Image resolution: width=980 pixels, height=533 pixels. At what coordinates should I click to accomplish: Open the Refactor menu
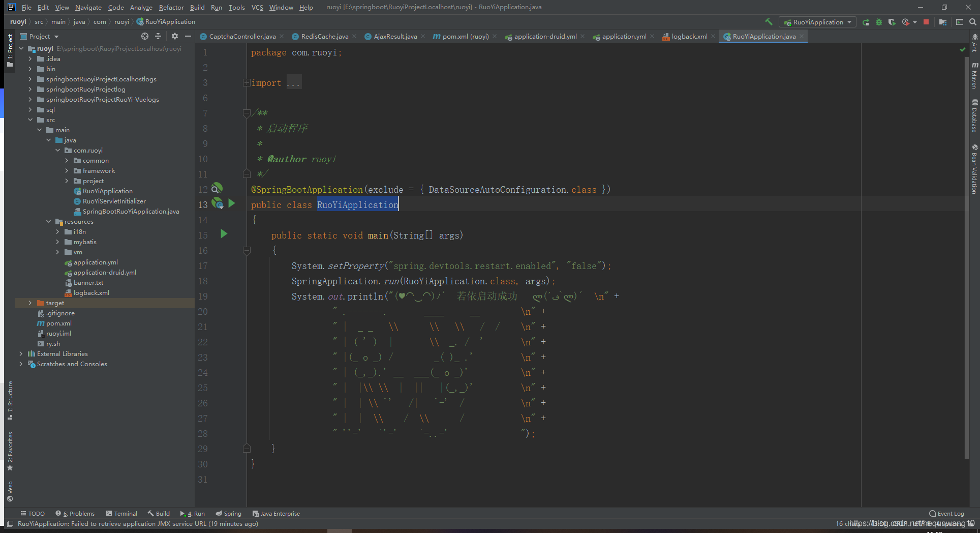click(x=171, y=7)
